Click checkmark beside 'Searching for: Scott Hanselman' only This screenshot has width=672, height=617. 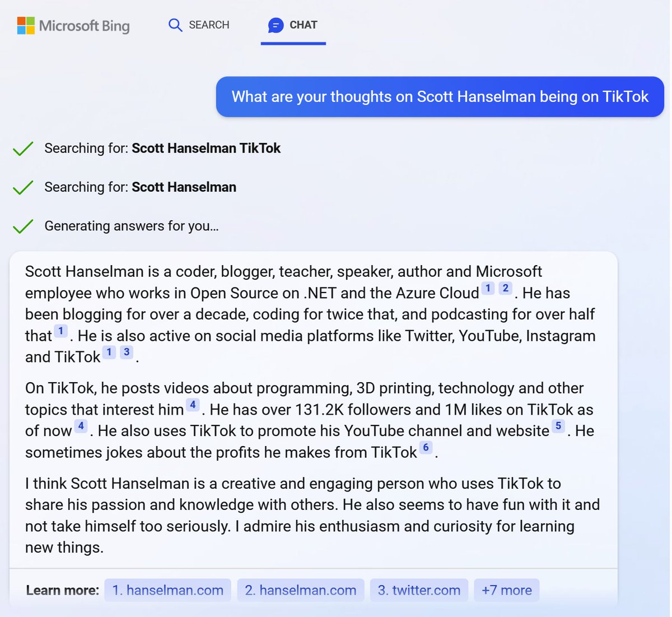point(23,187)
